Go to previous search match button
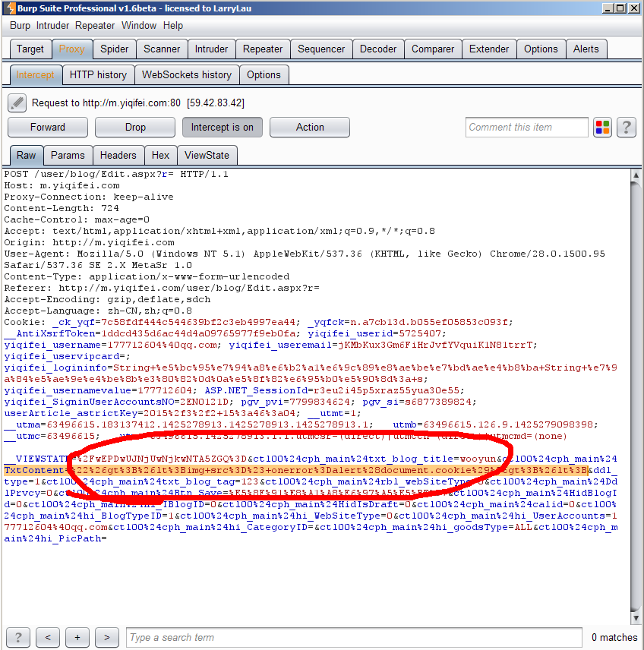The height and width of the screenshot is (650, 644). coord(48,637)
